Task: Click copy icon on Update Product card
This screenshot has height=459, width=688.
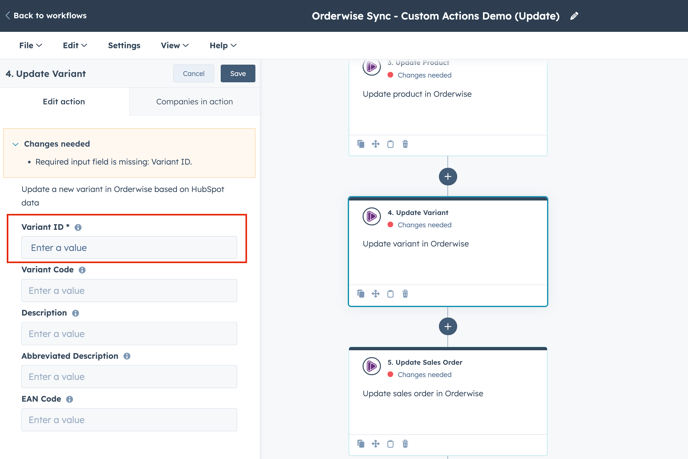Action: click(x=390, y=144)
